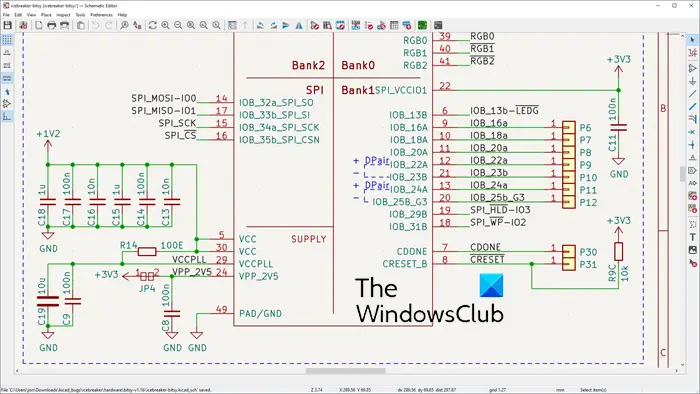Screen dimensions: 700x394
Task: Zoom out of the schematic
Action: tap(178, 25)
